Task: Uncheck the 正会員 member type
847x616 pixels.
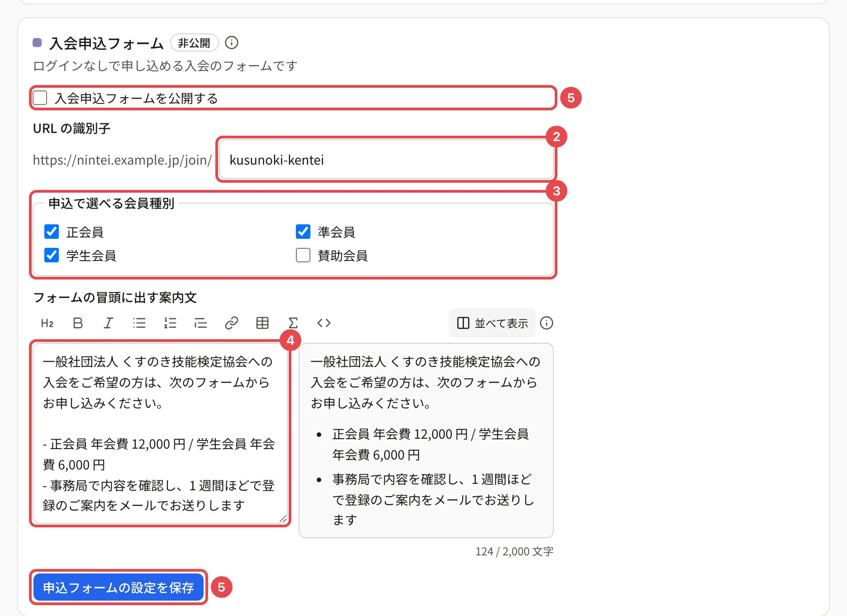Action: pos(52,232)
